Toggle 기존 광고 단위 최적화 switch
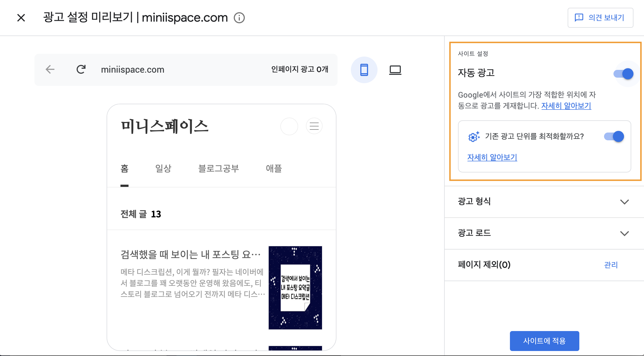Viewport: 644px width, 356px height. tap(614, 136)
